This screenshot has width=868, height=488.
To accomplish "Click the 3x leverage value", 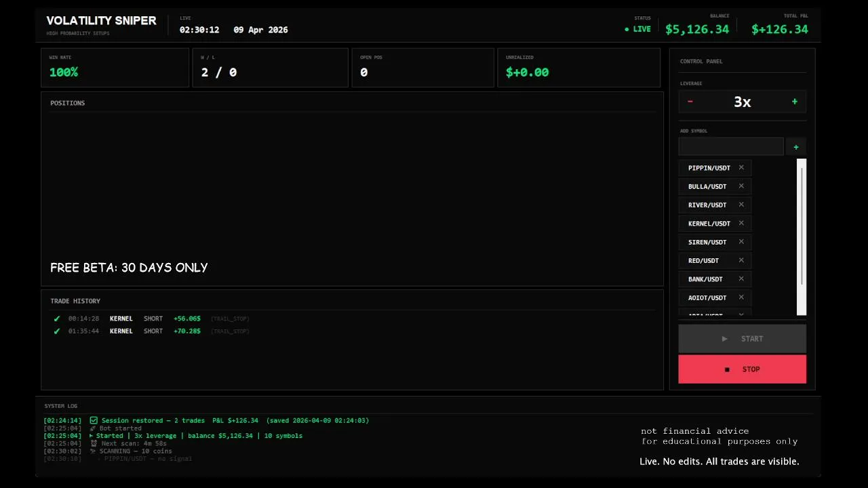I will (x=743, y=102).
